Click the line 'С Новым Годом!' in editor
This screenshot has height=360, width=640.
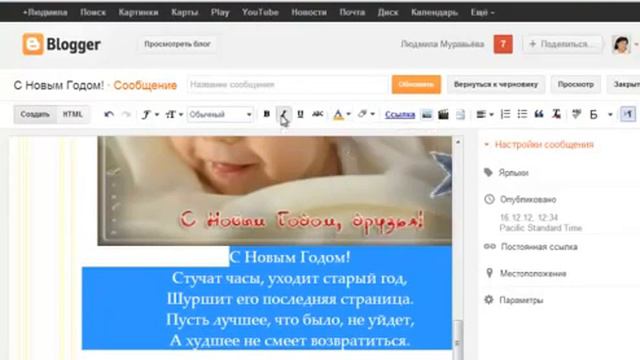point(289,257)
